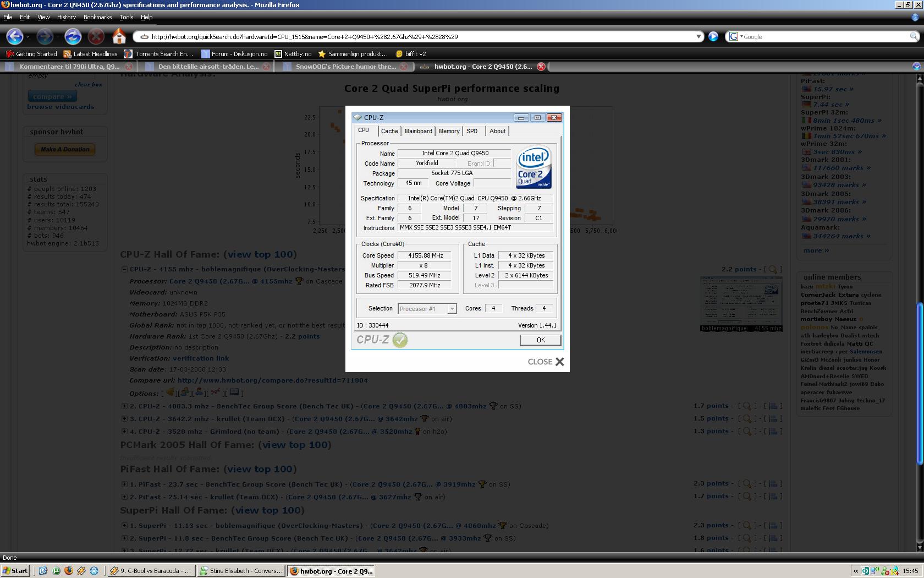Open the Bookmarks menu
This screenshot has width=924, height=578.
pos(97,17)
